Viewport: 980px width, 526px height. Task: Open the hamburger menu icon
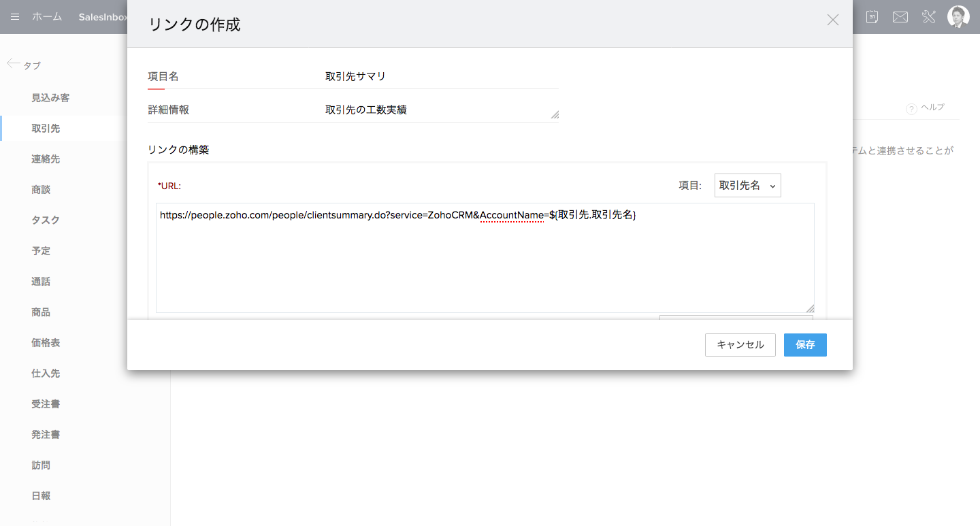15,17
